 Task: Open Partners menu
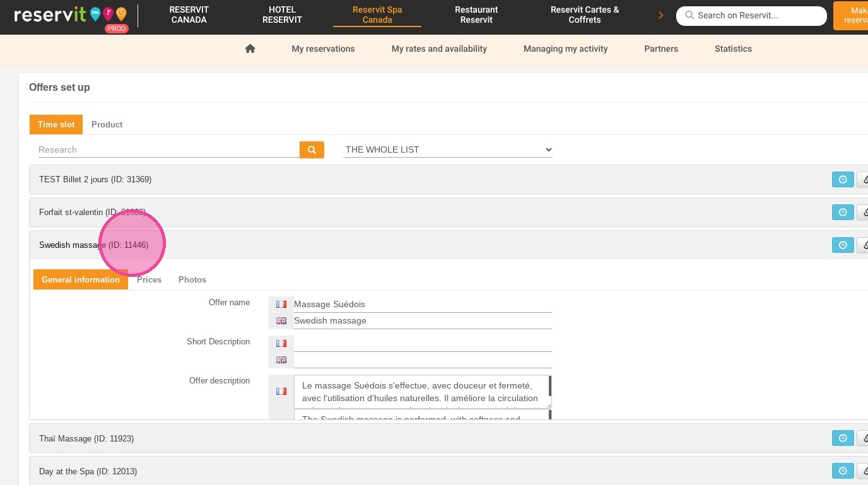coord(661,49)
